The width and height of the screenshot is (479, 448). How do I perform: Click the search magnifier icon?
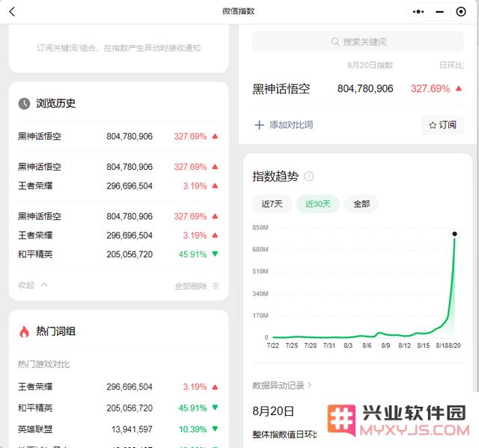pos(335,41)
